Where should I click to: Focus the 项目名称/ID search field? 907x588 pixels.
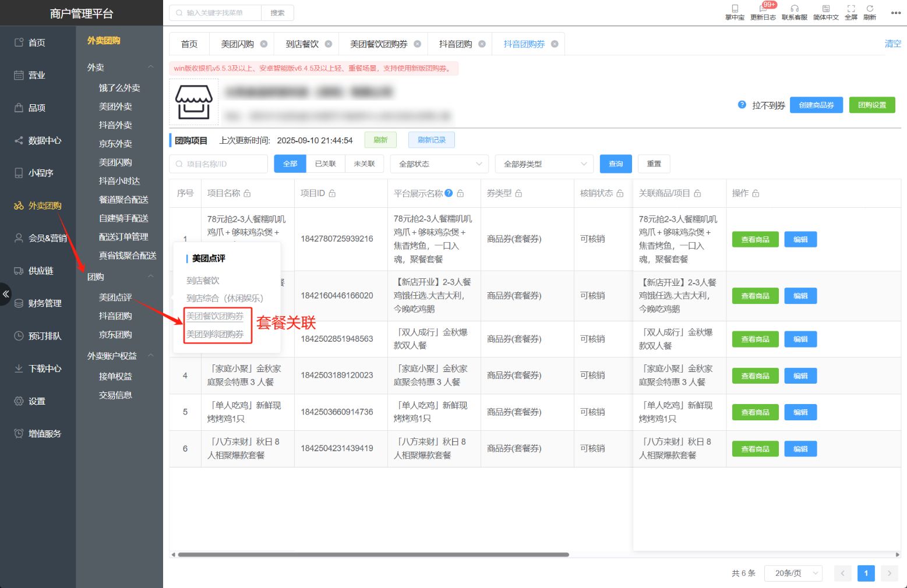218,164
